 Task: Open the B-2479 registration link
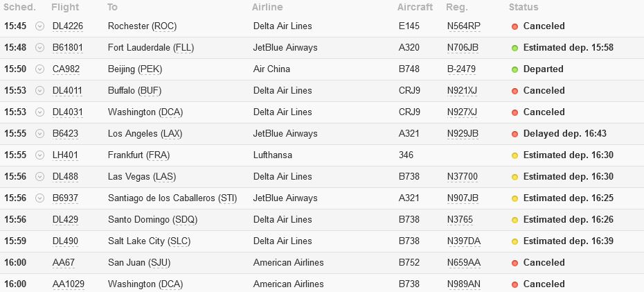(x=461, y=69)
